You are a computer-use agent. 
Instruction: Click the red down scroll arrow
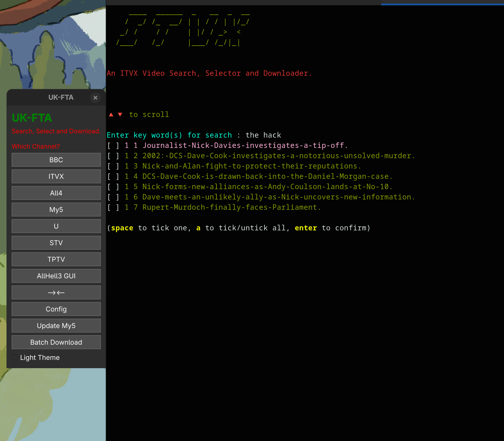pyautogui.click(x=120, y=115)
